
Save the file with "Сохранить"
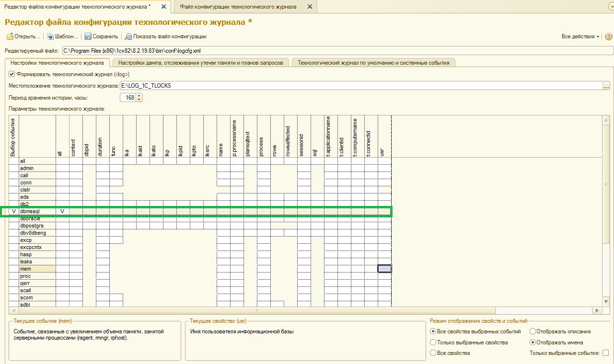pos(101,36)
